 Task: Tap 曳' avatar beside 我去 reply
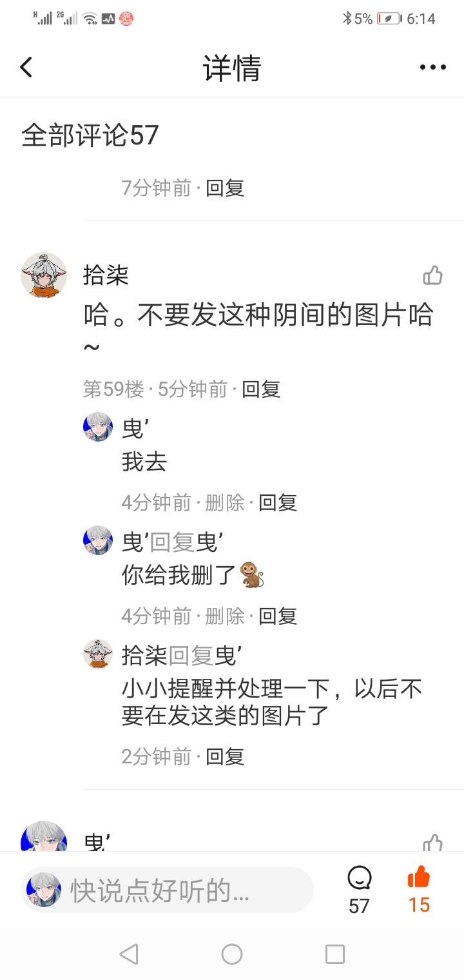98,427
